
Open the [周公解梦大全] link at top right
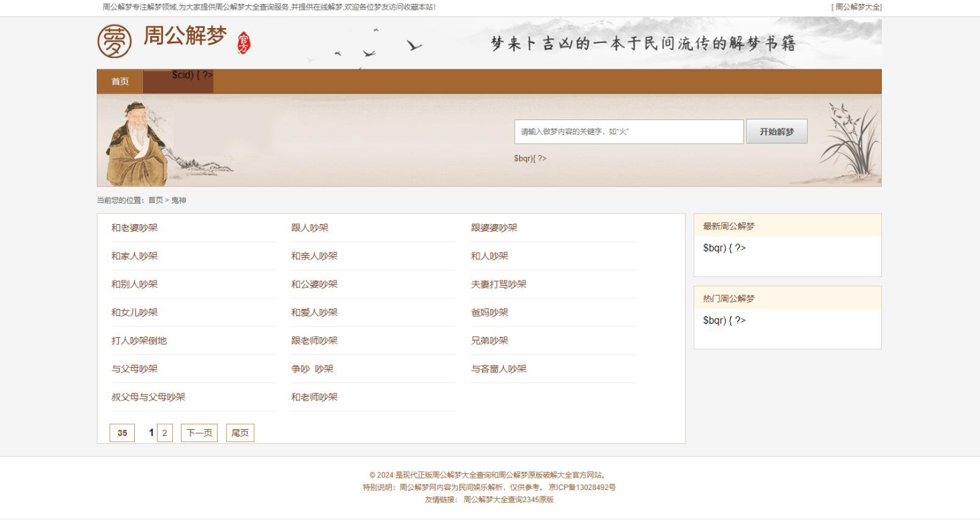tap(856, 7)
